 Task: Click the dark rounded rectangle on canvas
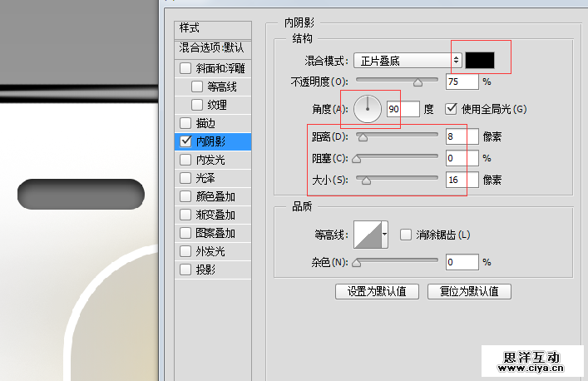(81, 195)
